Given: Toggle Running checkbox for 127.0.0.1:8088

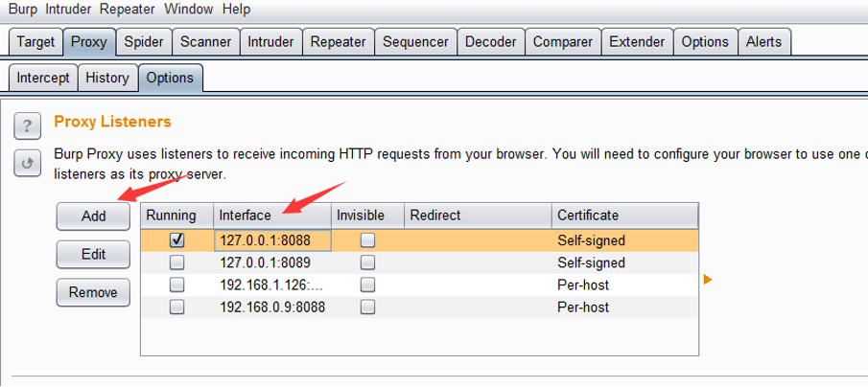Looking at the screenshot, I should pos(177,239).
